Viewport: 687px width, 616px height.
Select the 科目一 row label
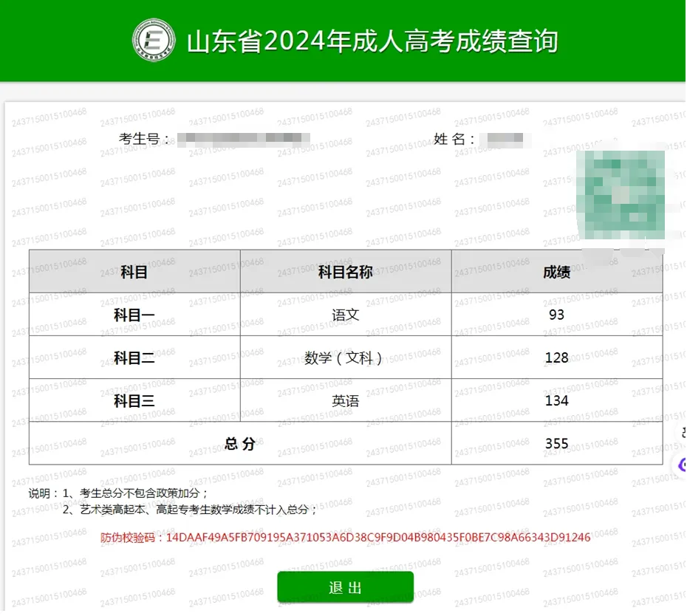134,315
